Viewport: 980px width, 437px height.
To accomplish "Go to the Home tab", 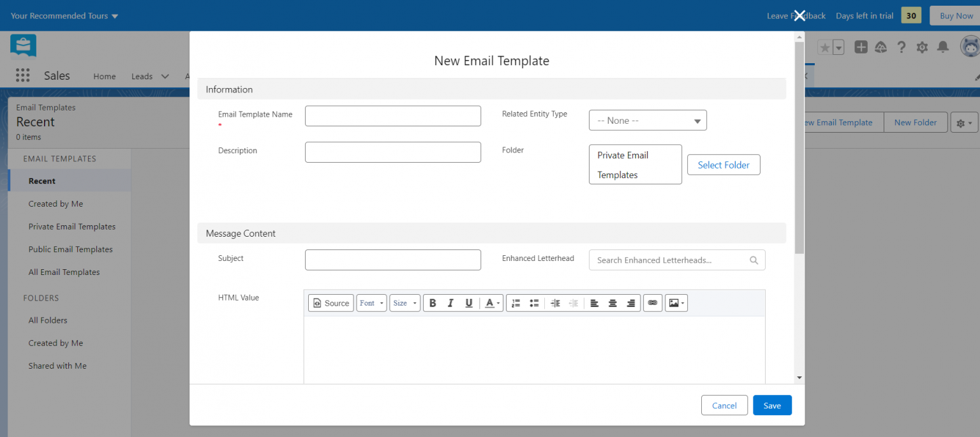I will pos(104,76).
